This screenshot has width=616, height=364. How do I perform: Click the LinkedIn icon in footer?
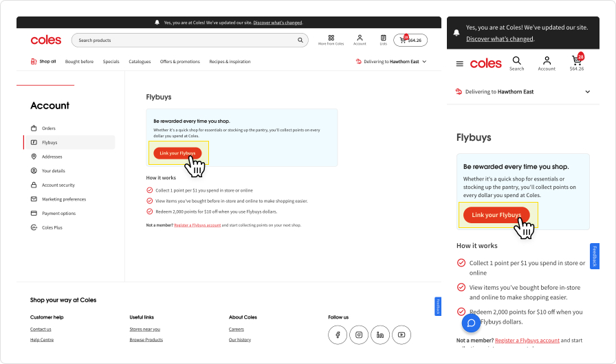coord(380,335)
